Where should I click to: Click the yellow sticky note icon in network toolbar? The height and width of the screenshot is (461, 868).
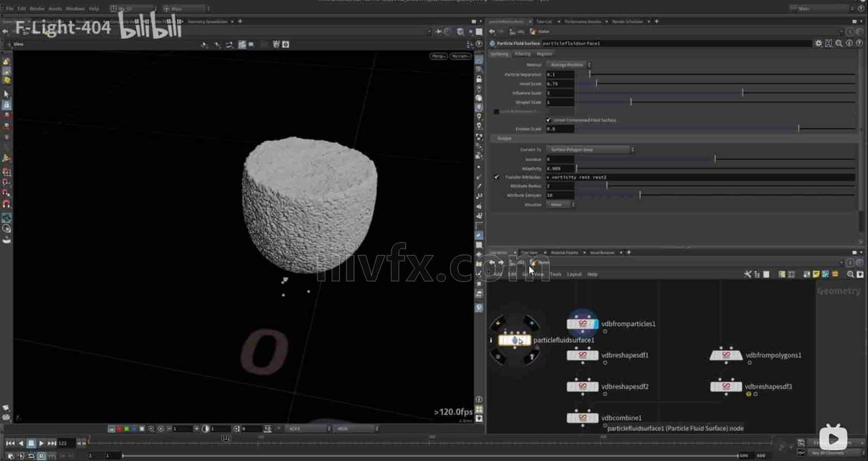816,275
